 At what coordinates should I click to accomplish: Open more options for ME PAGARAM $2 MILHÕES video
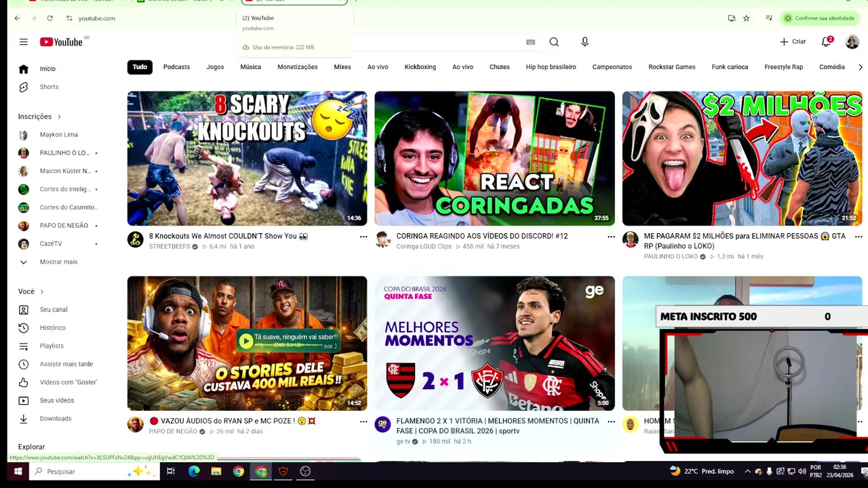[x=859, y=237]
